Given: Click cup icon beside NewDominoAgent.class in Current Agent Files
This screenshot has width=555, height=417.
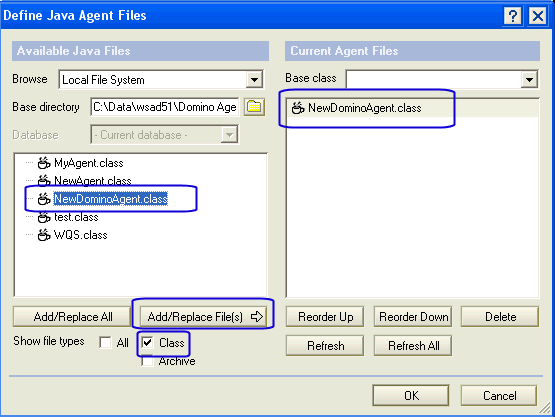Looking at the screenshot, I should click(298, 108).
